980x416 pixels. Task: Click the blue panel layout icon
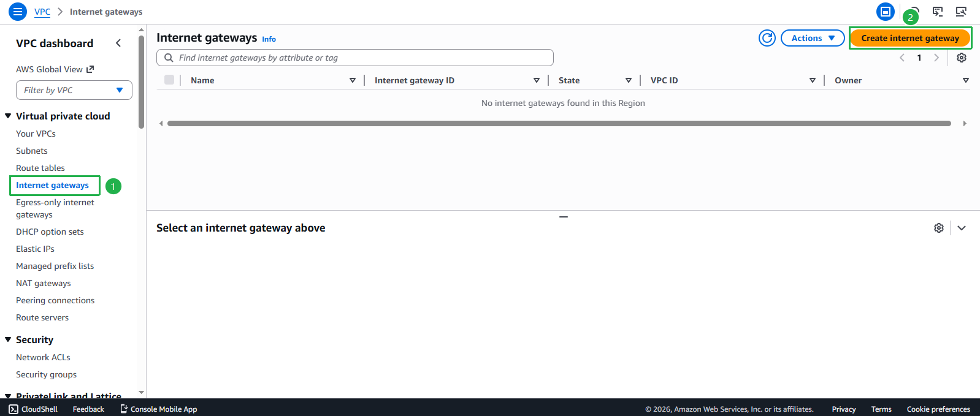tap(885, 12)
